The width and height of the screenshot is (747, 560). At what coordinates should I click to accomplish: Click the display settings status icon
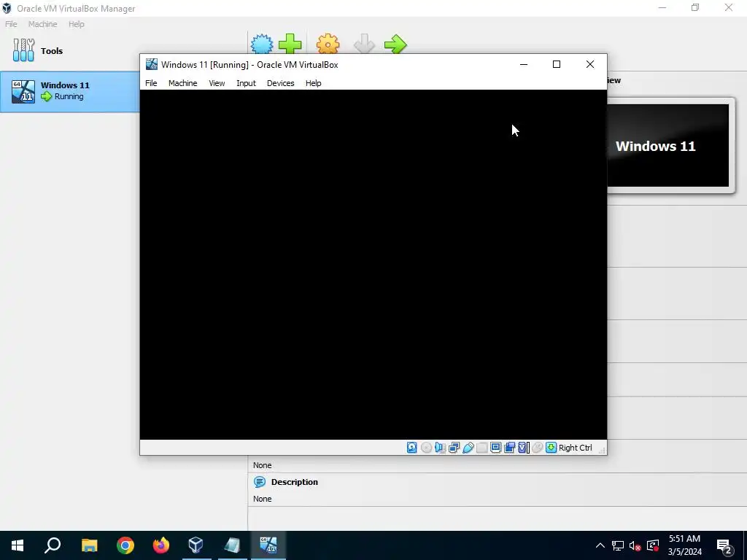(x=495, y=448)
